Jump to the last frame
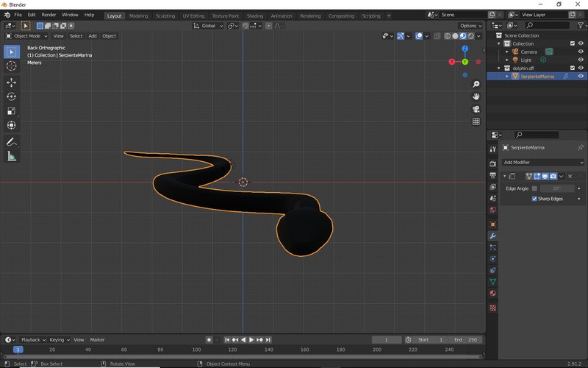588x368 pixels. 268,340
